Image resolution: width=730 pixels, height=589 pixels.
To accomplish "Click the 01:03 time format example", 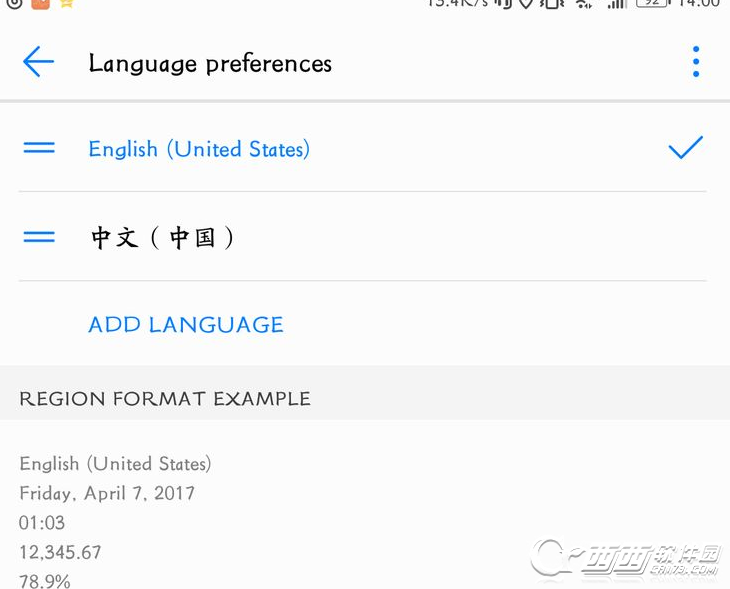I will (41, 522).
